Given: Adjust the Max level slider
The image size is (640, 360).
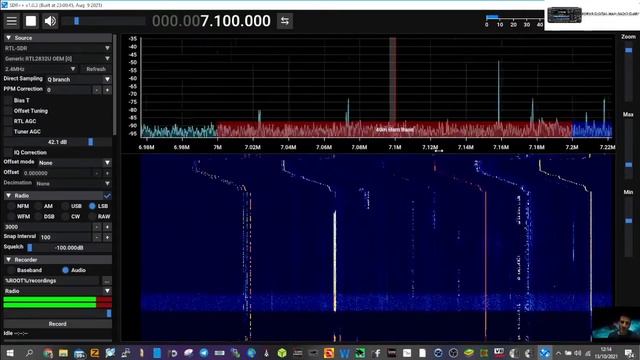Looking at the screenshot, I should pos(629,149).
